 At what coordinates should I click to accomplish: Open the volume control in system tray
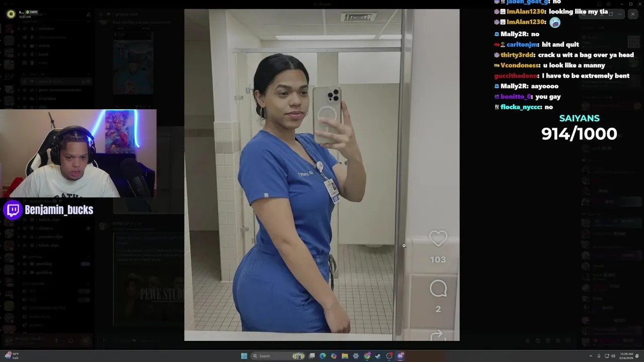point(613,356)
